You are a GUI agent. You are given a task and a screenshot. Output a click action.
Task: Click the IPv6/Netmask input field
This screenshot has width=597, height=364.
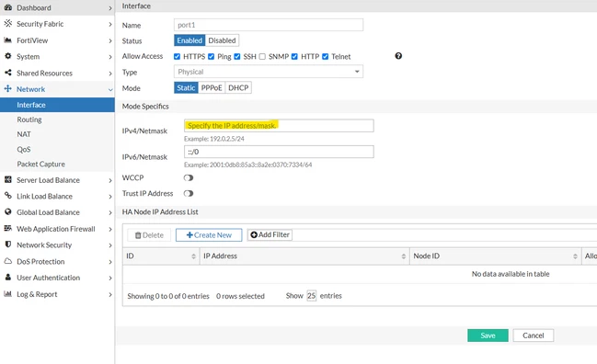[279, 152]
